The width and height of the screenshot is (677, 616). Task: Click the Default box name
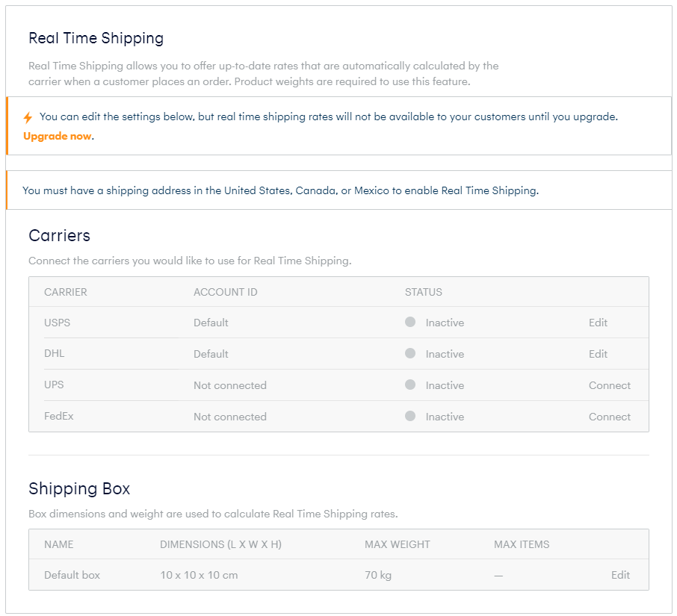point(72,575)
